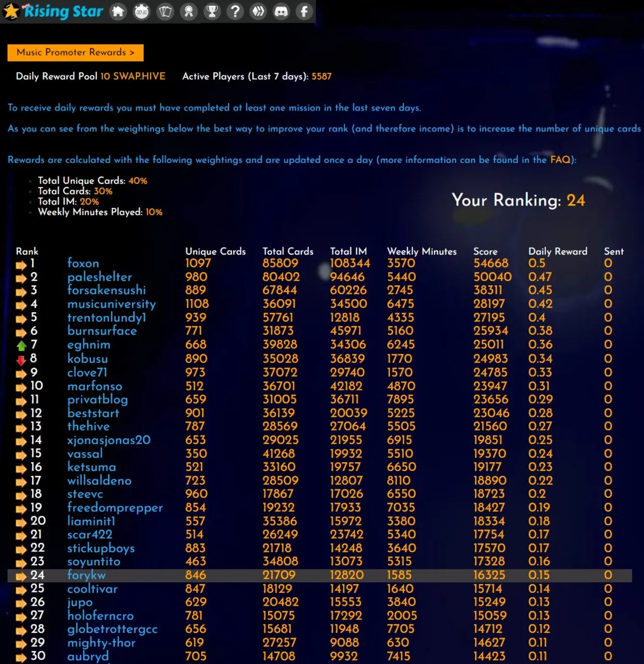The image size is (644, 664).
Task: Open player soyuntito's link
Action: tap(94, 562)
